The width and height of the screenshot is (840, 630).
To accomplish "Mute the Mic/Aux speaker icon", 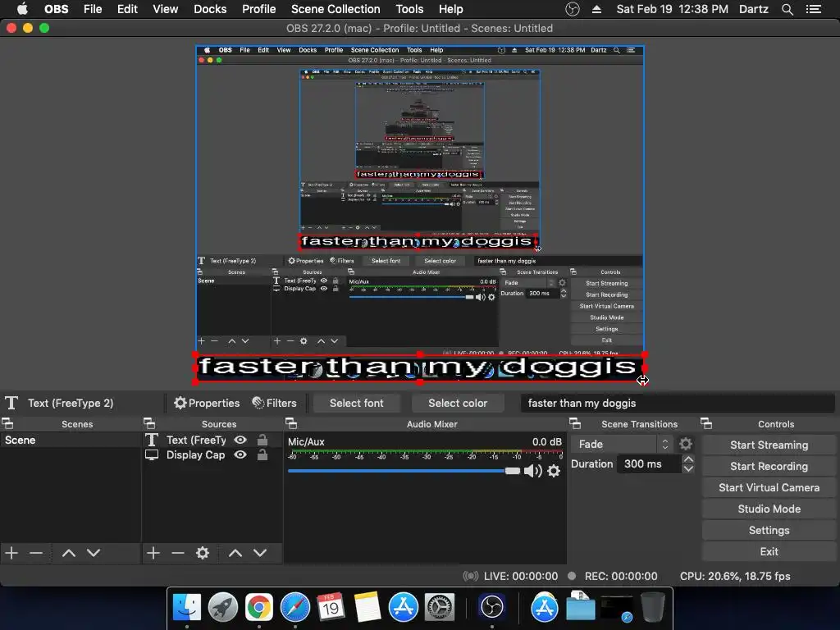I will point(533,471).
